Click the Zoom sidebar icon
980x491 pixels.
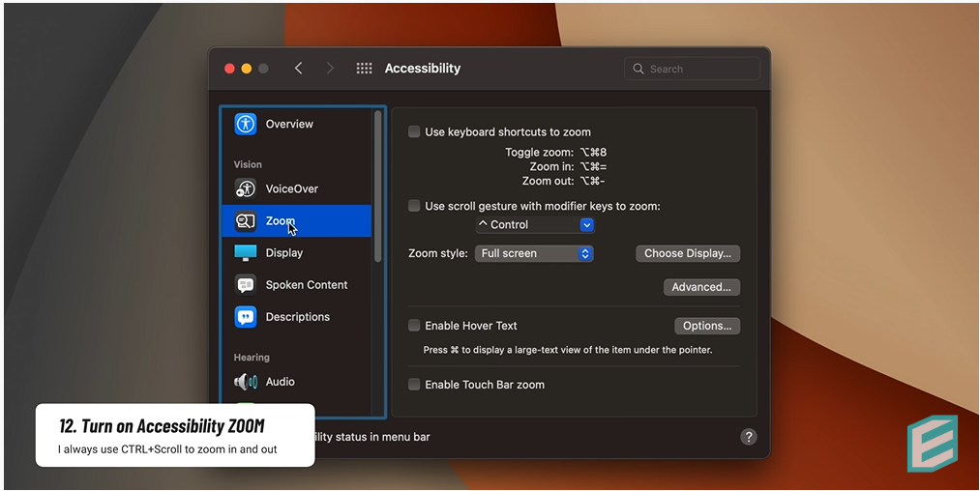coord(245,220)
